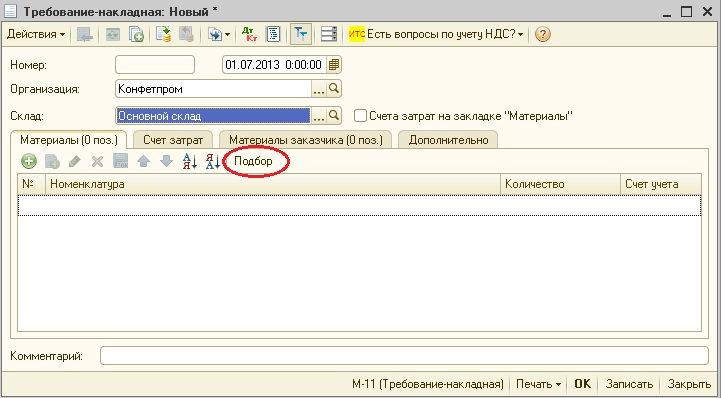
Task: Click the Записать button
Action: (629, 384)
